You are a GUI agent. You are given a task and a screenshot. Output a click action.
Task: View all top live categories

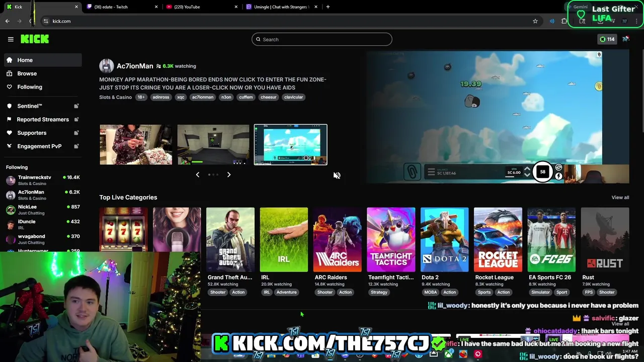(x=620, y=198)
